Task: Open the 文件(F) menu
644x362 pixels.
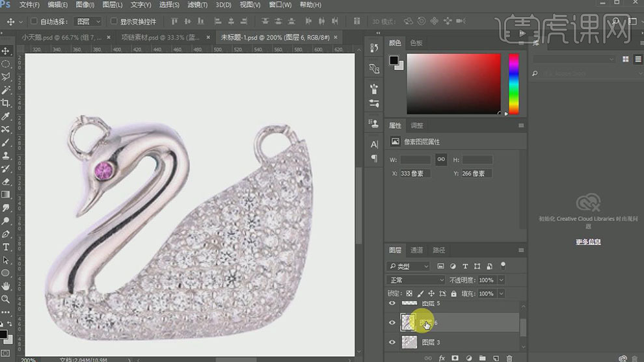Action: click(x=29, y=5)
